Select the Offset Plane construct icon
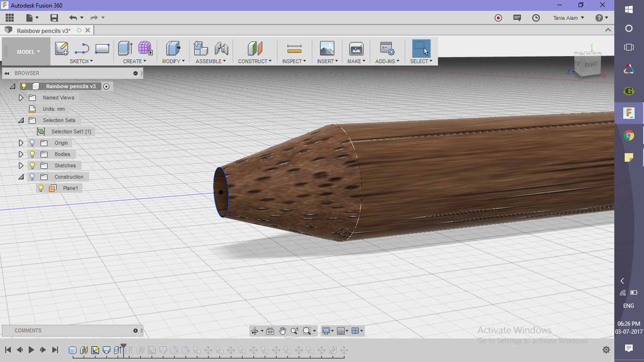Viewport: 644px width, 362px height. [255, 48]
